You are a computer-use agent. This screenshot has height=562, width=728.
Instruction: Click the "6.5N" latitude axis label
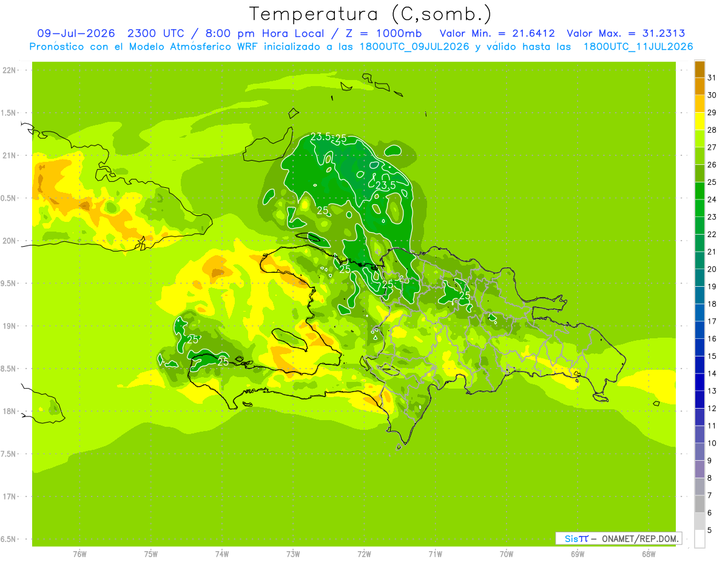click(8, 539)
